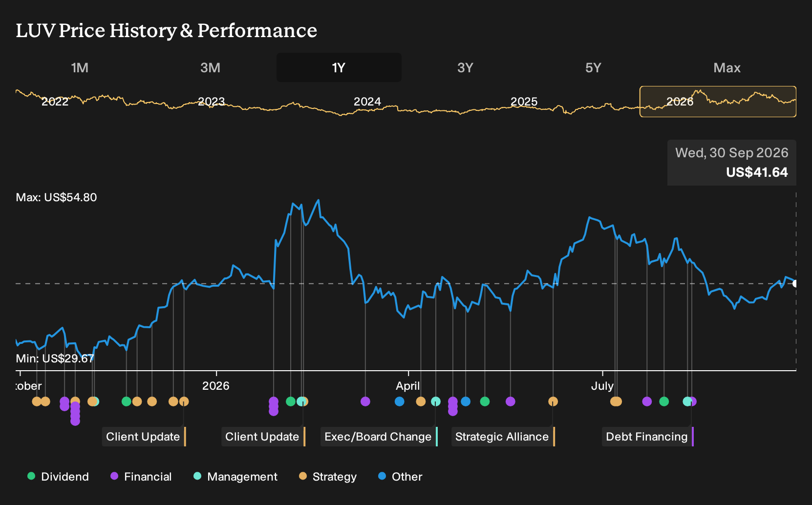Jump to 2022 in the overview chart
The width and height of the screenshot is (812, 505).
pyautogui.click(x=55, y=102)
